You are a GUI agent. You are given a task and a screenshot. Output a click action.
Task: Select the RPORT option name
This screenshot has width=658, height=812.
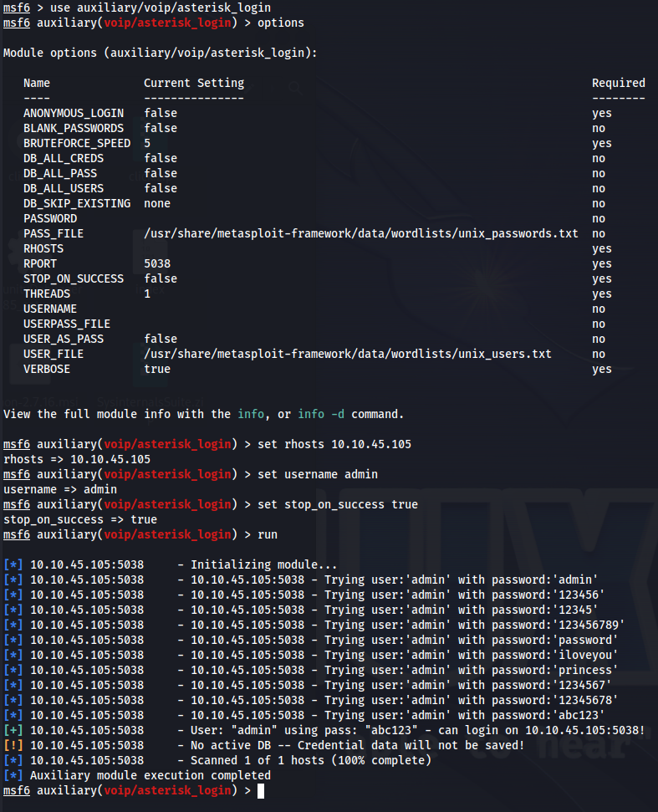click(40, 263)
